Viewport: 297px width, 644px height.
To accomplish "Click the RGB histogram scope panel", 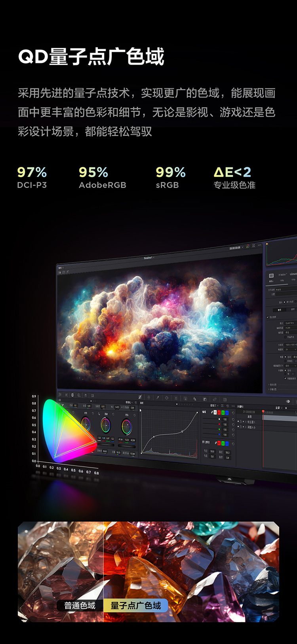I will click(x=282, y=254).
